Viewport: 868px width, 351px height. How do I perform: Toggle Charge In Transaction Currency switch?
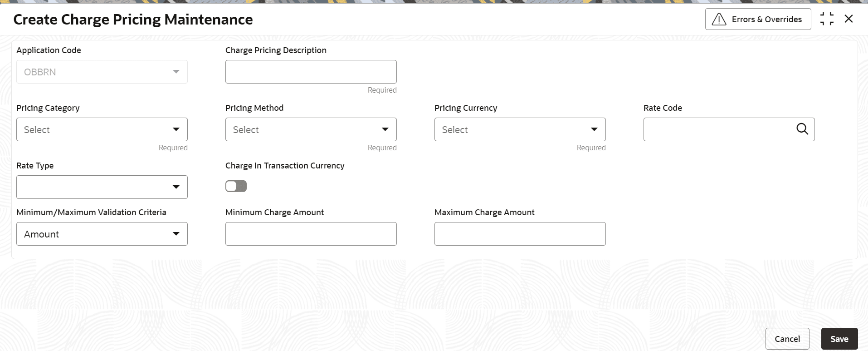(236, 186)
